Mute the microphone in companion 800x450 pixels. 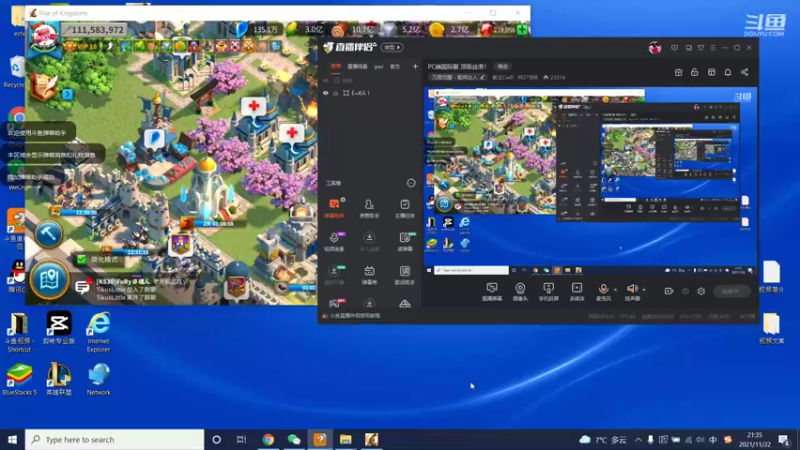[604, 289]
